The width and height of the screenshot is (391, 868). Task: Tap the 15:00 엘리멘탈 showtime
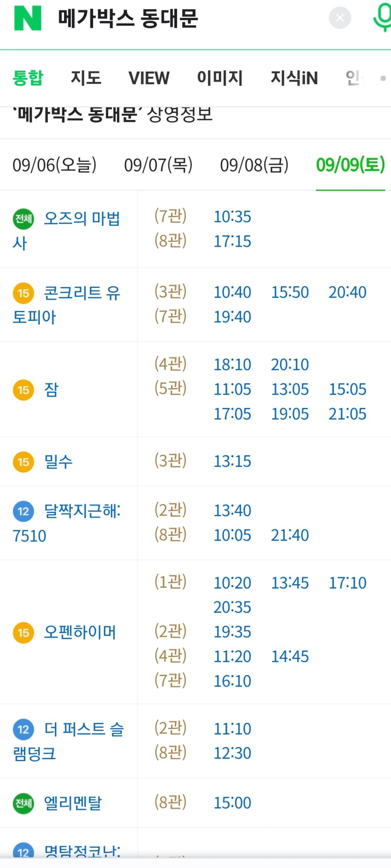[x=232, y=803]
